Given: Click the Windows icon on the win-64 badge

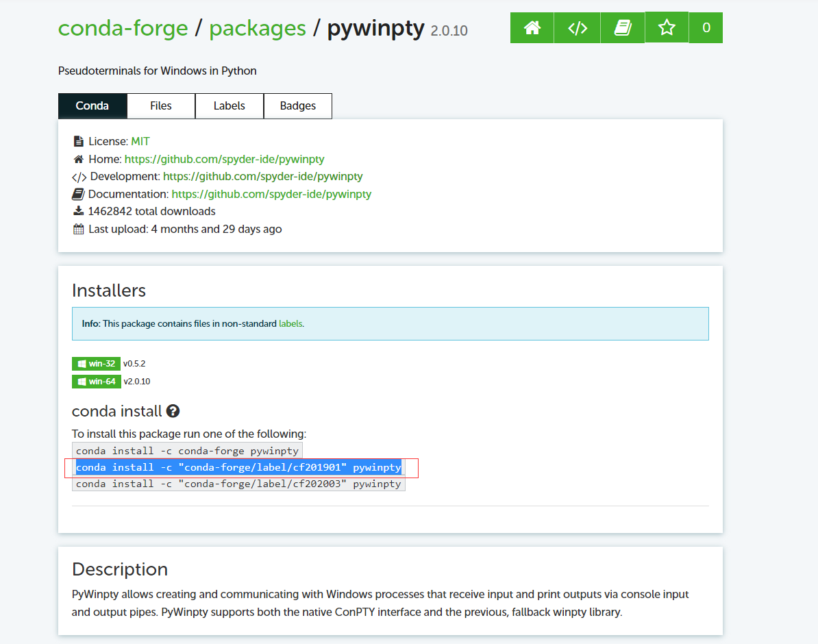Looking at the screenshot, I should coord(82,382).
